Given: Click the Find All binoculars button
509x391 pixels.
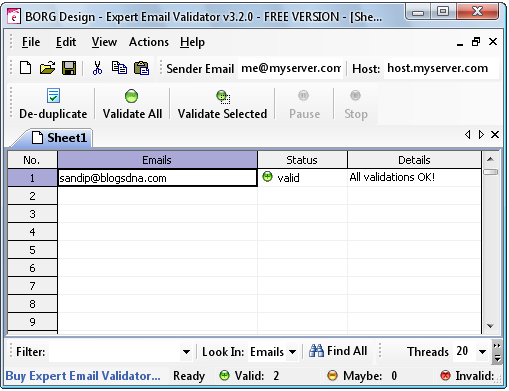Looking at the screenshot, I should click(x=338, y=351).
